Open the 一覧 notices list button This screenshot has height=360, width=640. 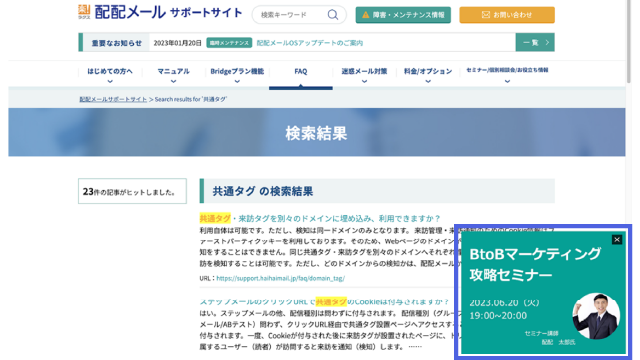point(535,42)
